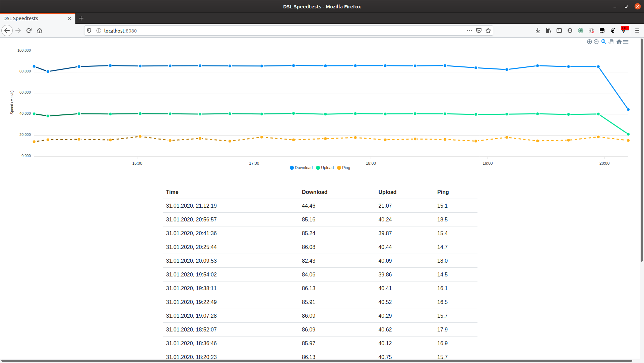Toggle Ping series in the chart legend
Image resolution: width=644 pixels, height=363 pixels.
[344, 168]
